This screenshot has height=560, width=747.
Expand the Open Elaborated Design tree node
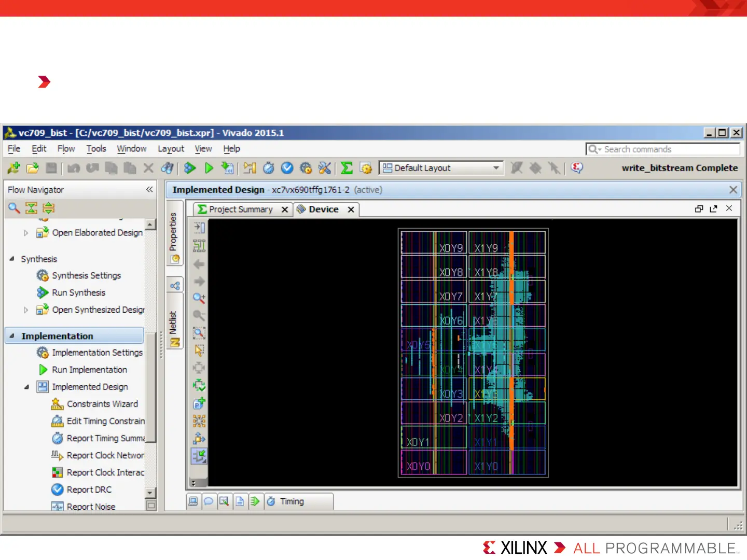(26, 233)
